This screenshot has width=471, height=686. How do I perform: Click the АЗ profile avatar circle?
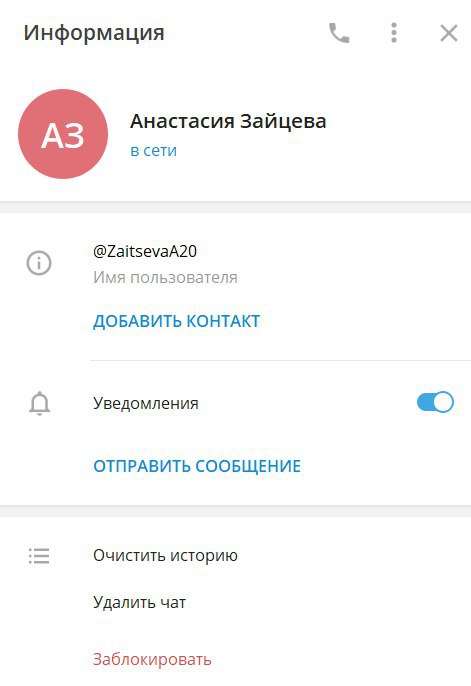pos(63,134)
